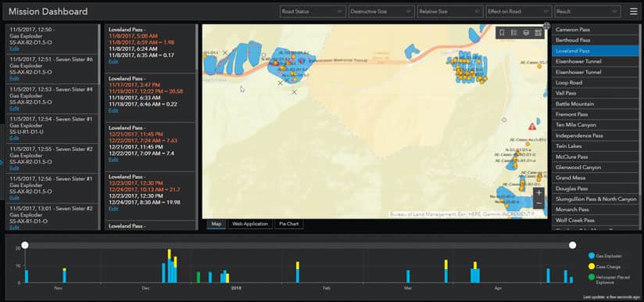Select Glenwood Canyon in the list
Screen dimensions: 644x302
click(x=595, y=167)
